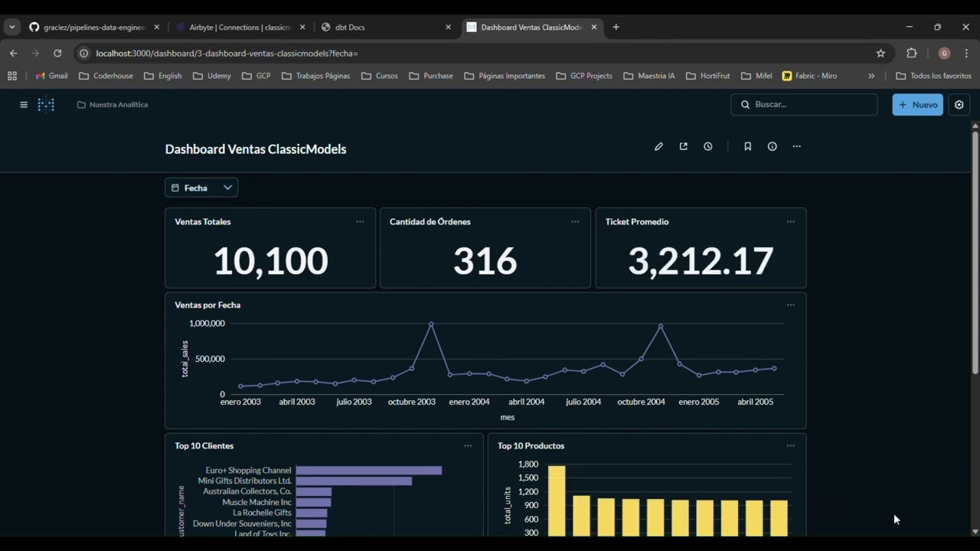Open Todos los favoritos folder
The image size is (980, 551).
click(933, 76)
